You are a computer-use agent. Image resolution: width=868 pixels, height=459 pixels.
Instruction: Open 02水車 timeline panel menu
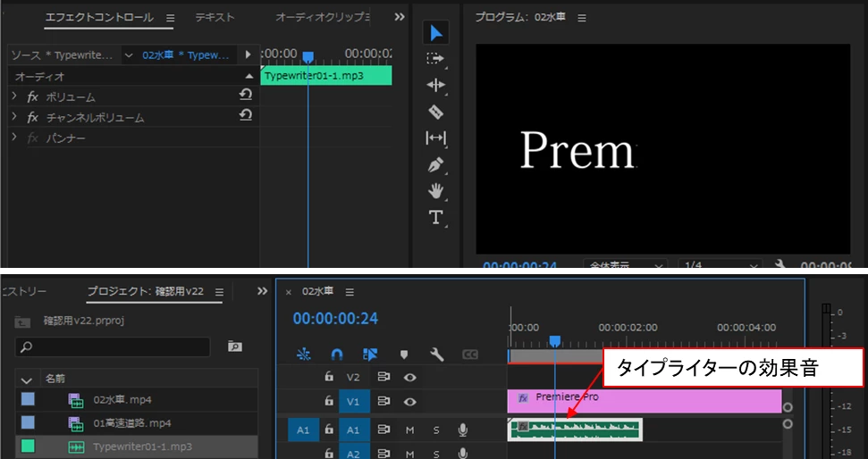350,292
